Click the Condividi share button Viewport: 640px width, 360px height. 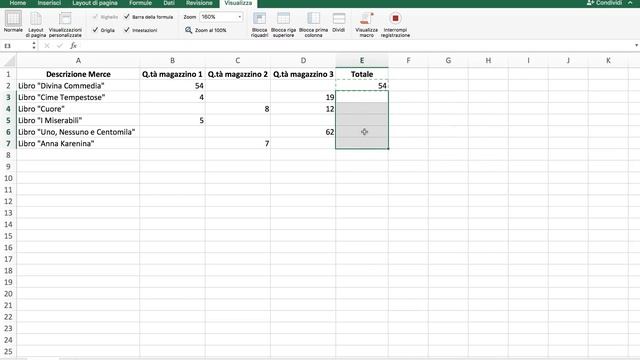point(604,3)
